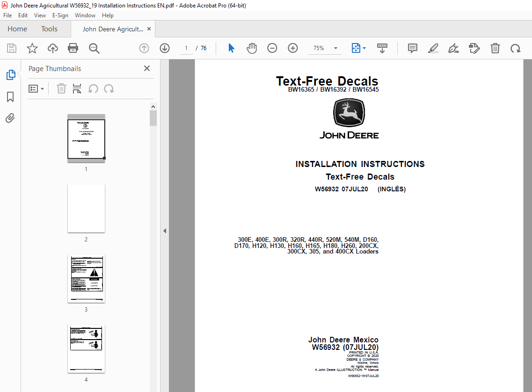The image size is (532, 392).
Task: Activate the hand pan tool
Action: (x=252, y=48)
